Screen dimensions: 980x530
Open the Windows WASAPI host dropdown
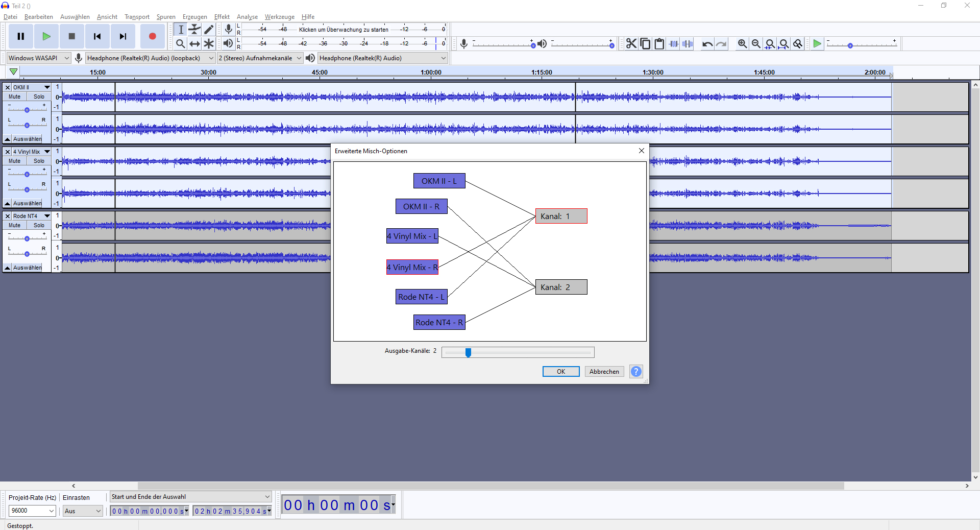[x=38, y=58]
